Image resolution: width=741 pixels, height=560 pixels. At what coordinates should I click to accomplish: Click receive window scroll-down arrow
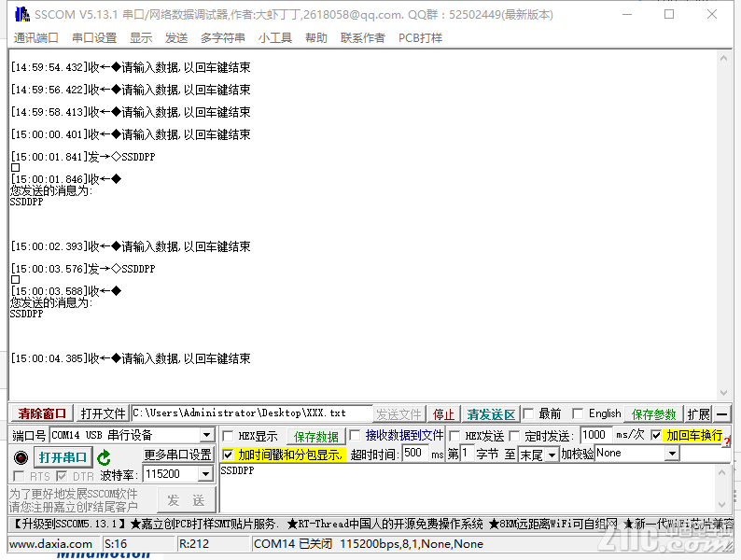pyautogui.click(x=723, y=393)
